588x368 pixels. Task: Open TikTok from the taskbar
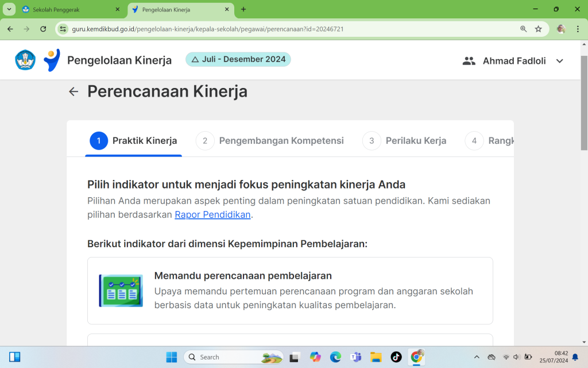click(x=396, y=357)
